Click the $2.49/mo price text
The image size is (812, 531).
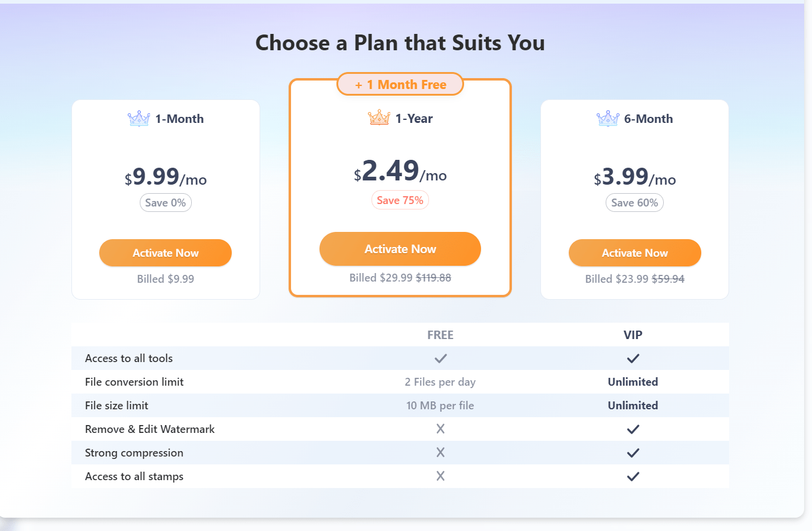(x=400, y=171)
